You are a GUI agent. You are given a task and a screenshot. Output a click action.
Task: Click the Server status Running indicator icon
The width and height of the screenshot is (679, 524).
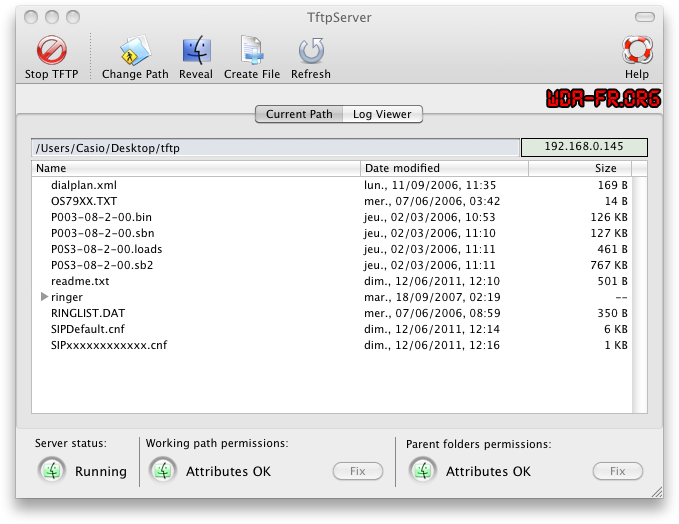pyautogui.click(x=51, y=471)
